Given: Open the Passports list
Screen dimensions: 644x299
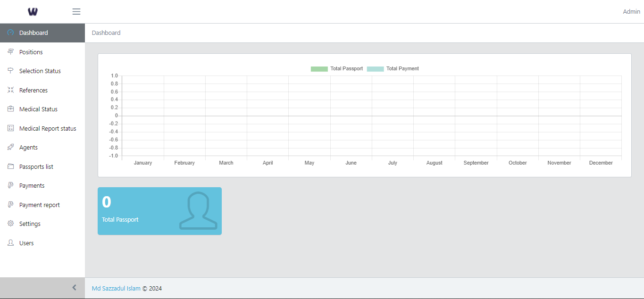Looking at the screenshot, I should click(x=42, y=166).
